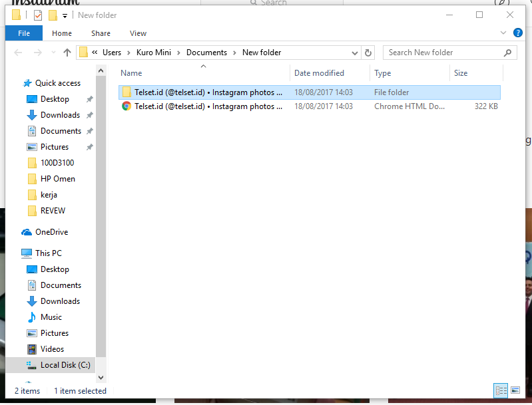This screenshot has height=405, width=532.
Task: Navigate to Documents in the address breadcrumb
Action: [206, 53]
